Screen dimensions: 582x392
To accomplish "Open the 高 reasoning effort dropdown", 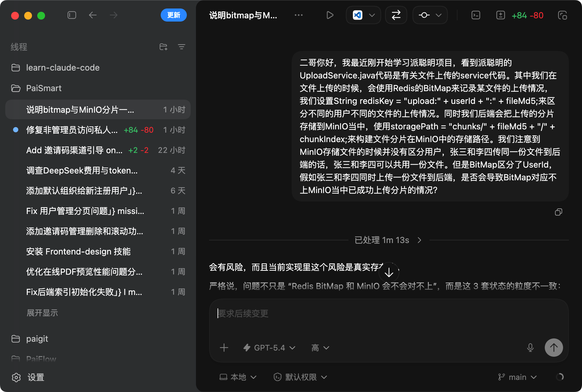I will tap(320, 348).
